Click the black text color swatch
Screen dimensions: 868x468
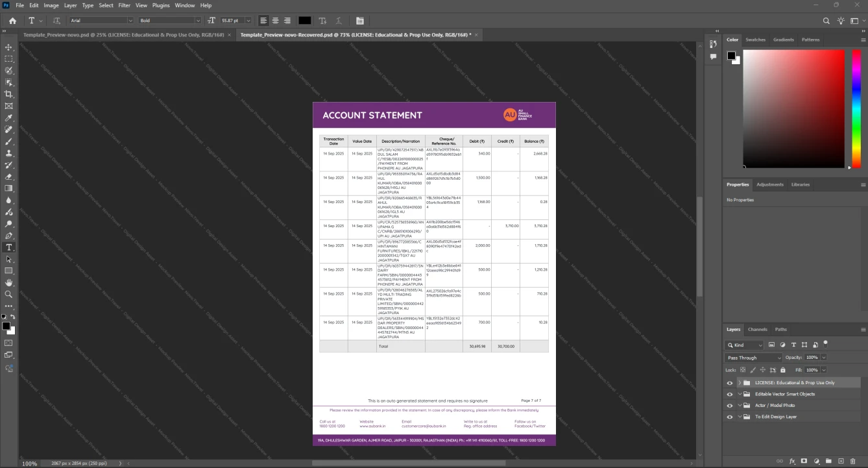click(x=304, y=21)
